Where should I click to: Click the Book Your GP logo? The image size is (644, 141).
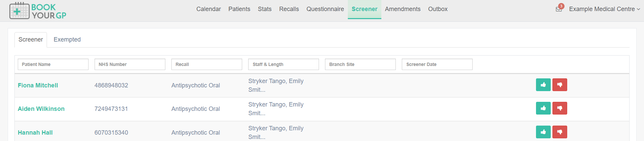point(38,11)
